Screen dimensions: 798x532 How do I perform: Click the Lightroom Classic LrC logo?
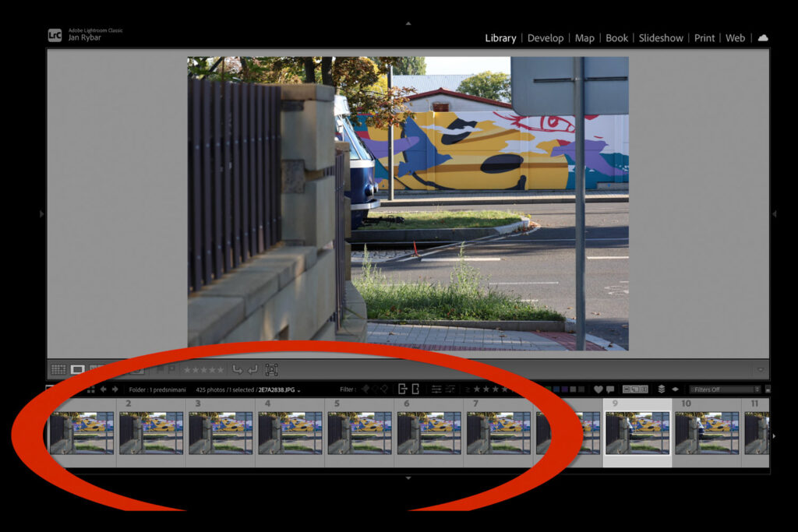55,35
